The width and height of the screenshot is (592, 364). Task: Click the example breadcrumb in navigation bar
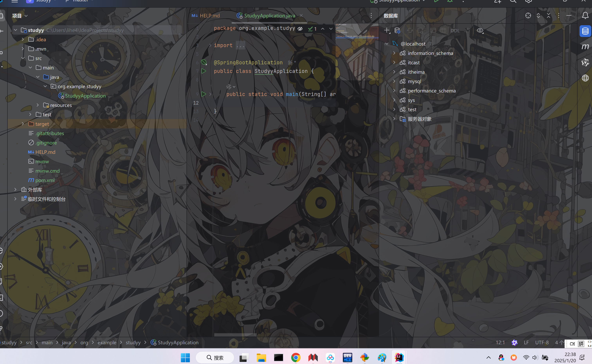tap(107, 342)
